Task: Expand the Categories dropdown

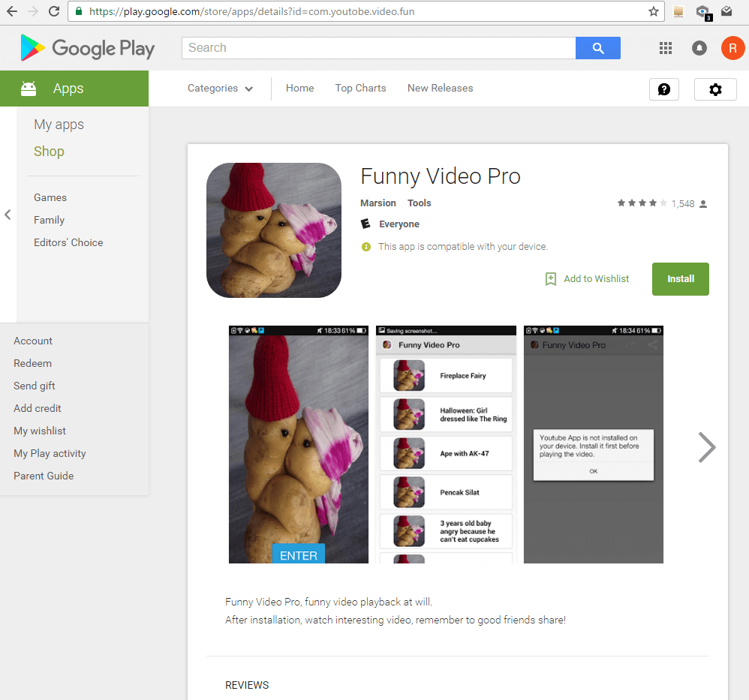Action: click(x=220, y=89)
